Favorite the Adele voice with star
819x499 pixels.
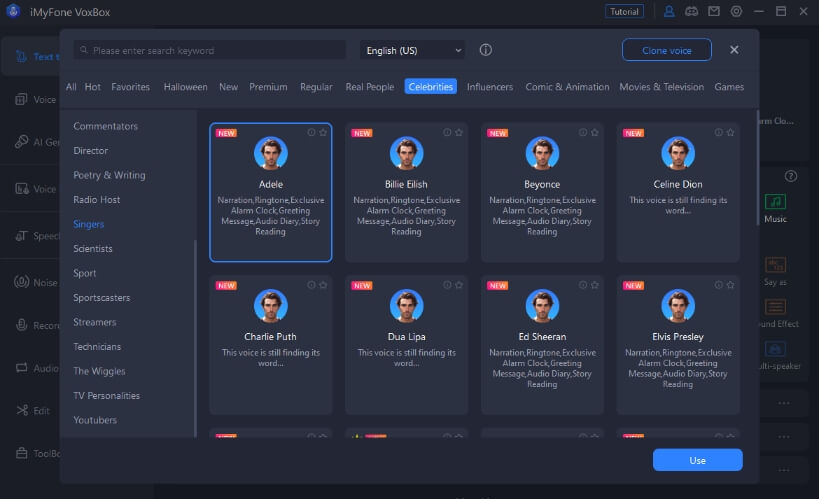click(x=323, y=132)
